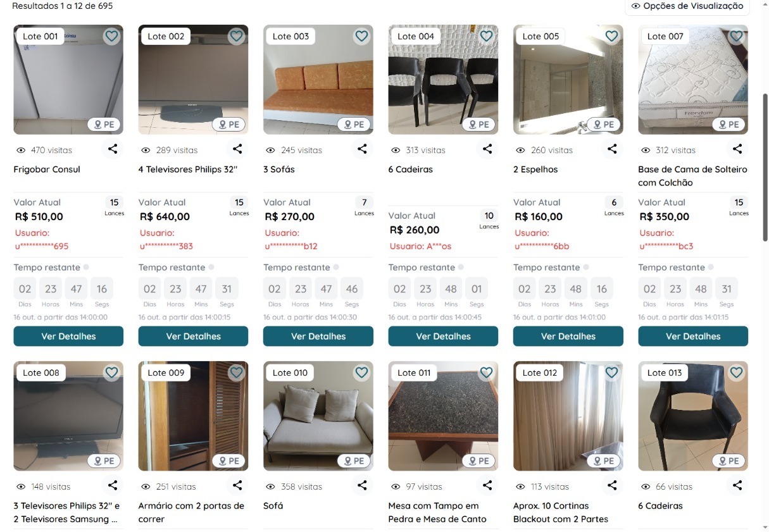The height and width of the screenshot is (532, 769).
Task: Toggle favorite heart on Lote 004
Action: (486, 36)
